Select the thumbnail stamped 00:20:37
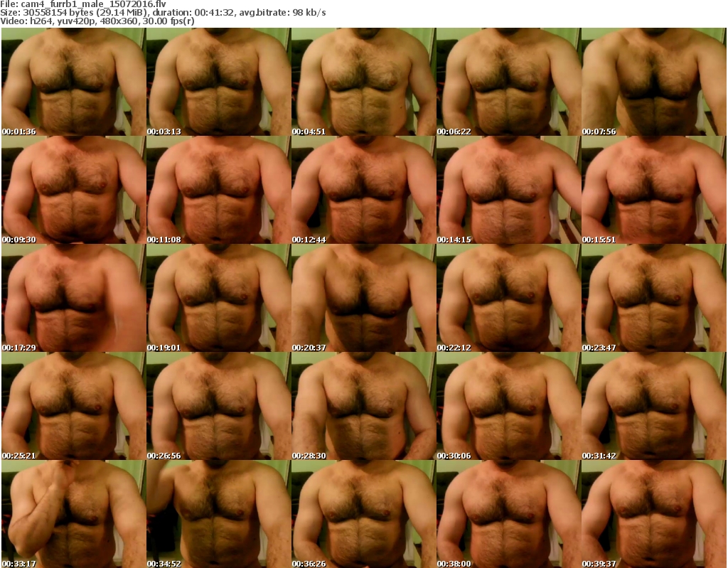728x568 pixels. (363, 298)
